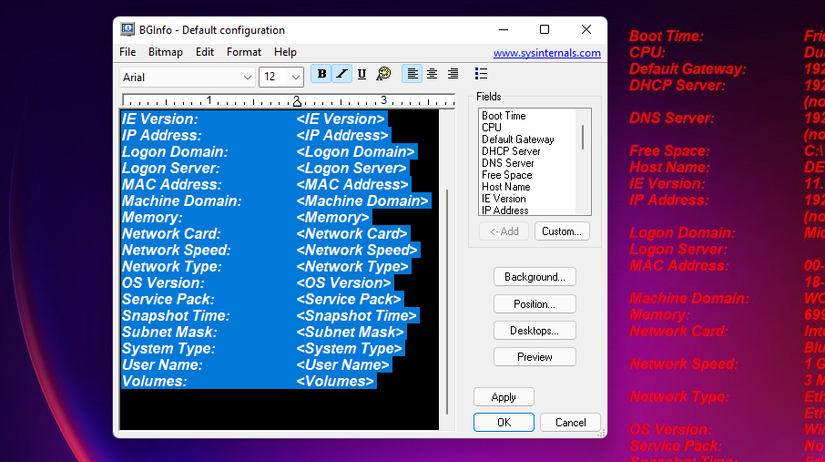Align text left
825x462 pixels.
point(412,74)
